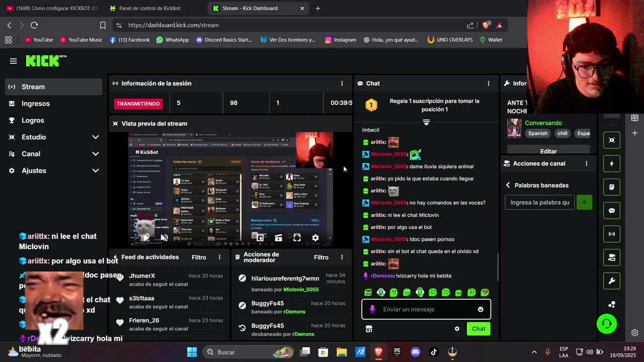This screenshot has width=644, height=362.
Task: Show hidden system tray icons
Action: click(534, 352)
